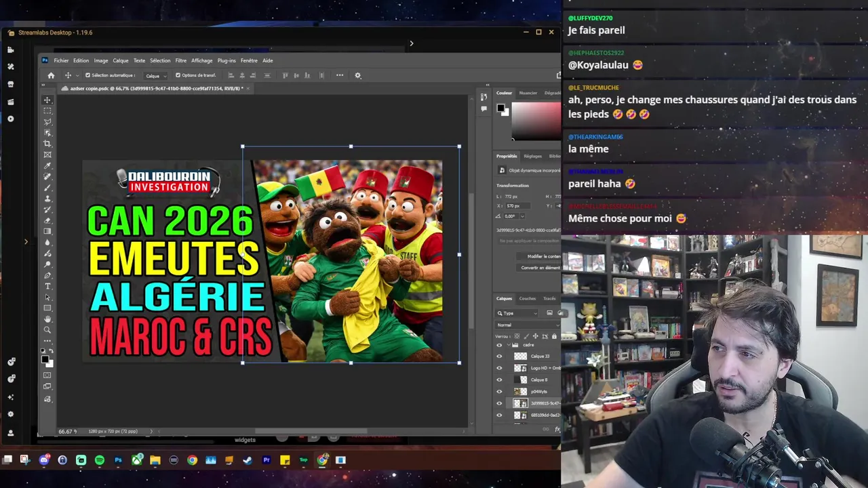Image resolution: width=868 pixels, height=488 pixels.
Task: Expand the status bar info arrow
Action: point(151,431)
